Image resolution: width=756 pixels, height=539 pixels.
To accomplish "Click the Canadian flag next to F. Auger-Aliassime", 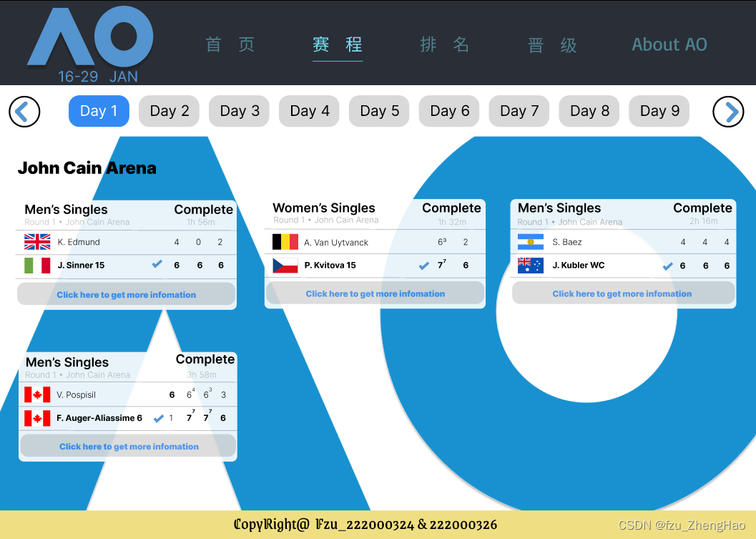I will (37, 418).
